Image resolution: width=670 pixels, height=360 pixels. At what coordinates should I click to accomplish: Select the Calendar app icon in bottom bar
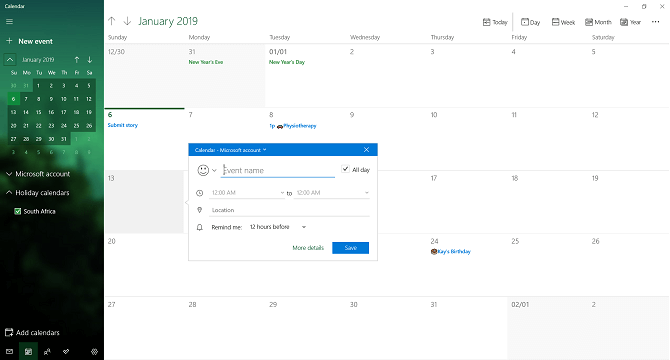[x=28, y=351]
